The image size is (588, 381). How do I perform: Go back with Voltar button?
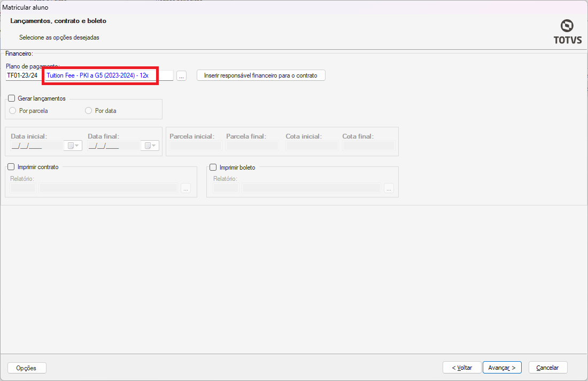point(462,368)
